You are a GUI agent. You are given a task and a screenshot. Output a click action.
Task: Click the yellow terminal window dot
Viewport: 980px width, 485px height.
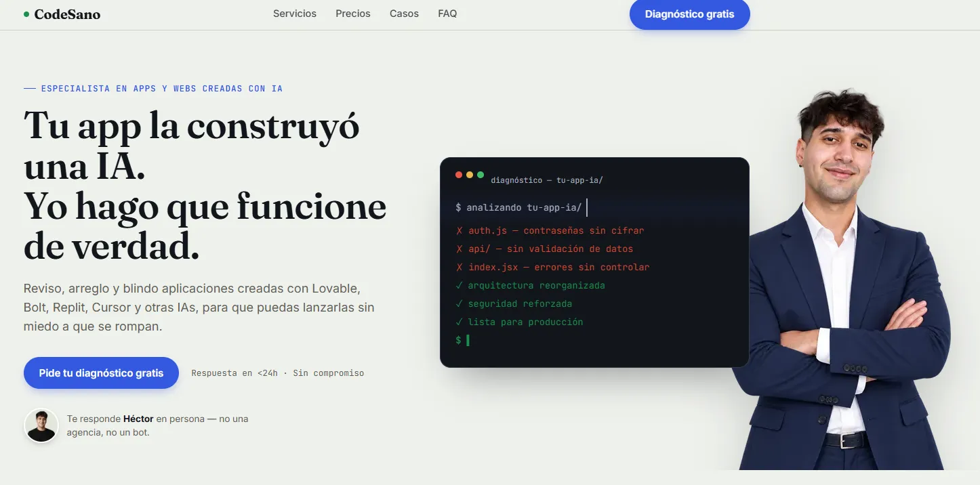point(470,175)
